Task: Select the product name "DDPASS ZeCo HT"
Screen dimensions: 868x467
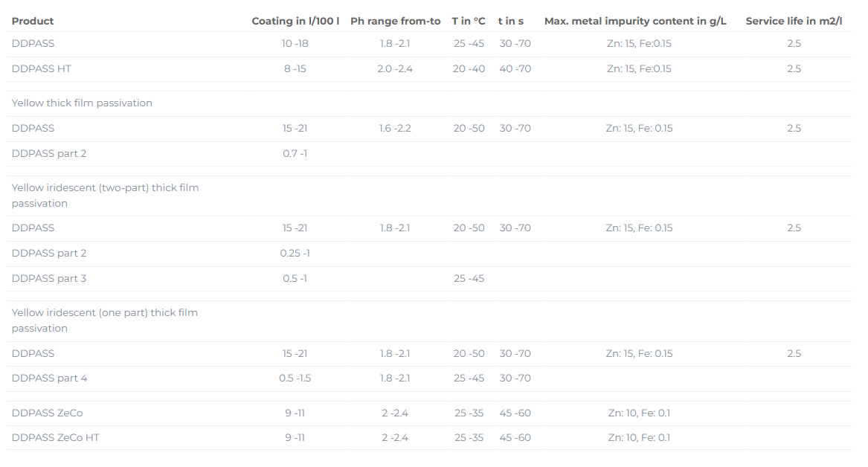Action: click(x=55, y=437)
